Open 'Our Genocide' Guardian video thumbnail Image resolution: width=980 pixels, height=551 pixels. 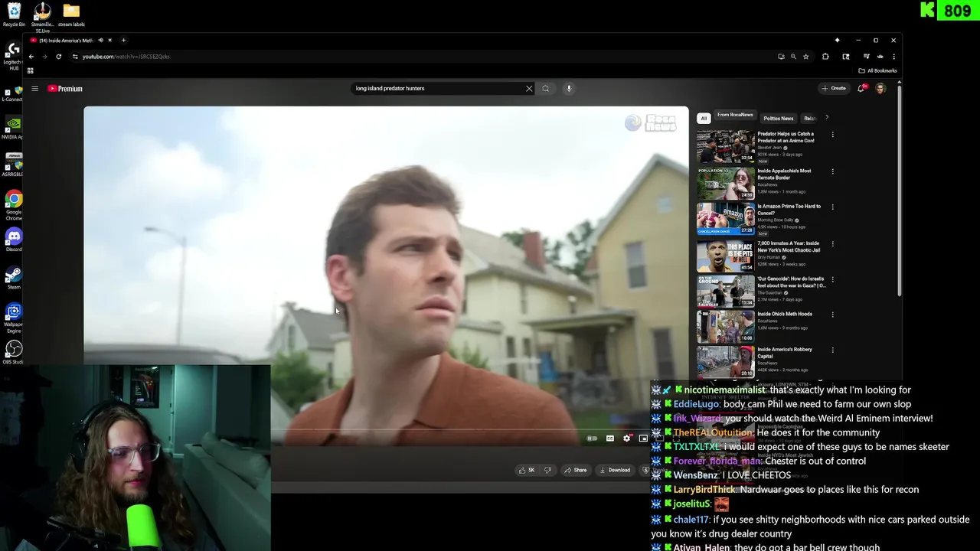725,290
